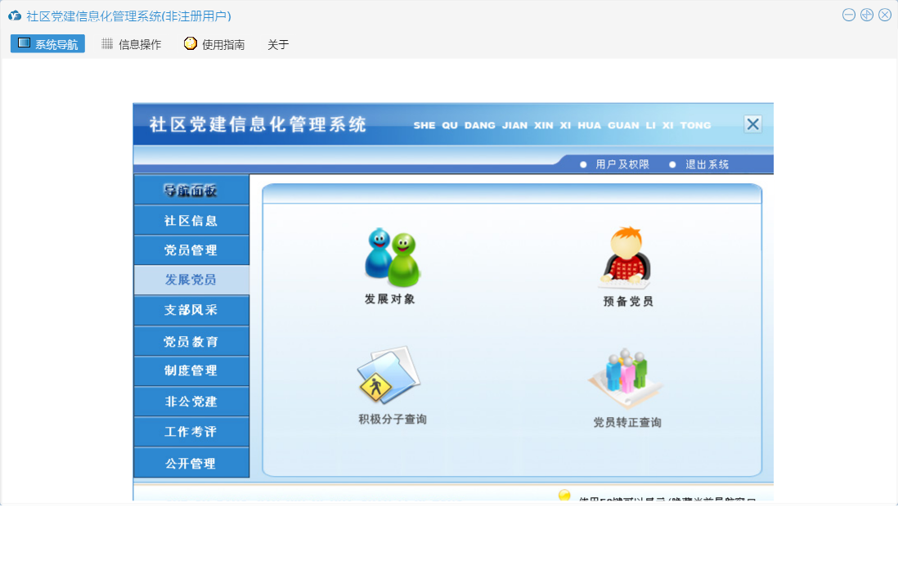Click the yellow tip bulb icon
The height and width of the screenshot is (588, 898).
(564, 496)
